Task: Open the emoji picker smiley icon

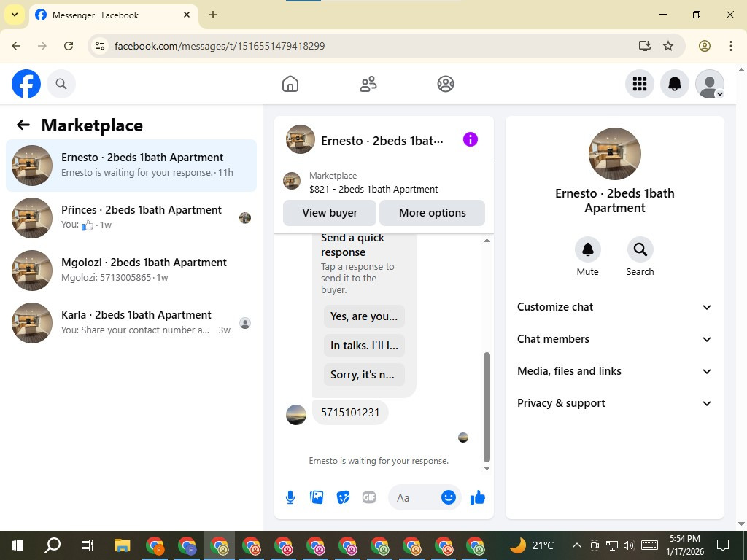Action: (449, 497)
